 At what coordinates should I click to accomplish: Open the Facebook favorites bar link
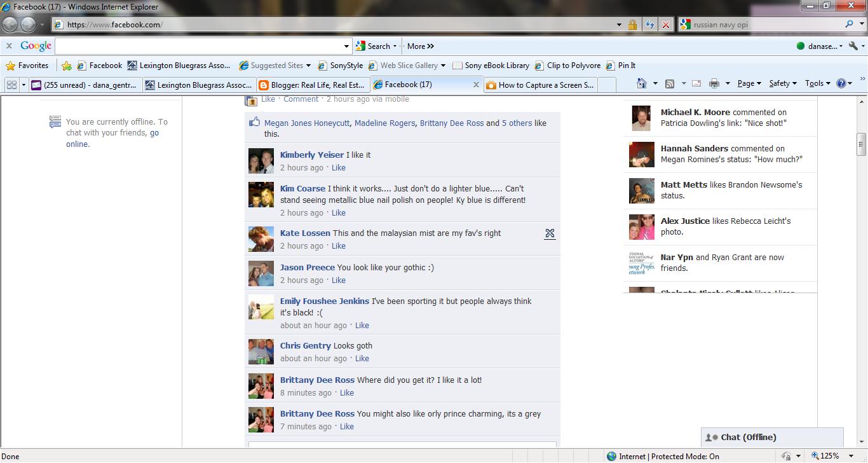100,65
